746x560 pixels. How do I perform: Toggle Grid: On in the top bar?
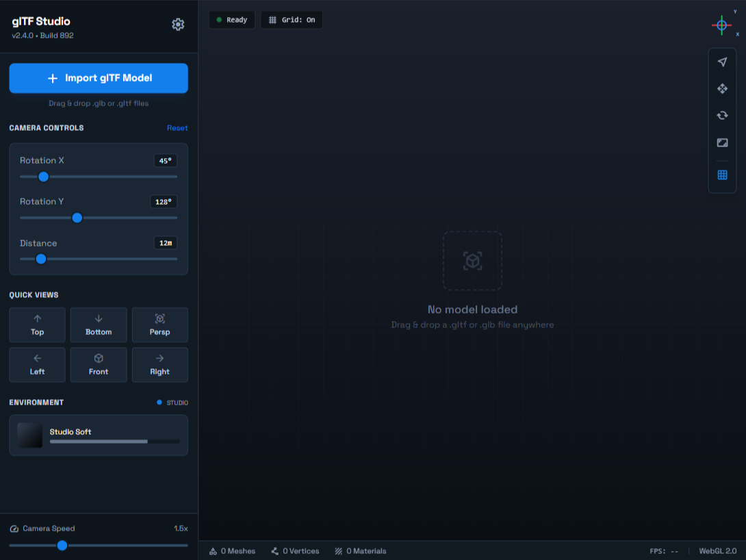pyautogui.click(x=292, y=19)
